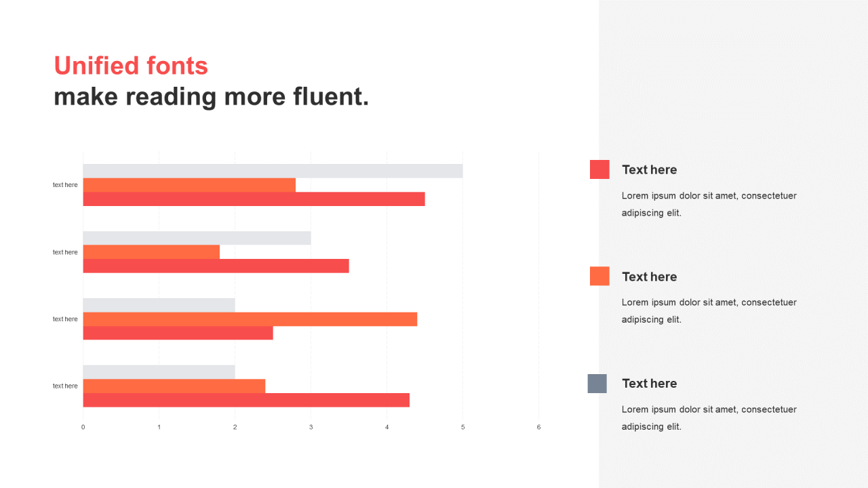Click the top group's red bar
This screenshot has width=868, height=488.
(x=254, y=199)
